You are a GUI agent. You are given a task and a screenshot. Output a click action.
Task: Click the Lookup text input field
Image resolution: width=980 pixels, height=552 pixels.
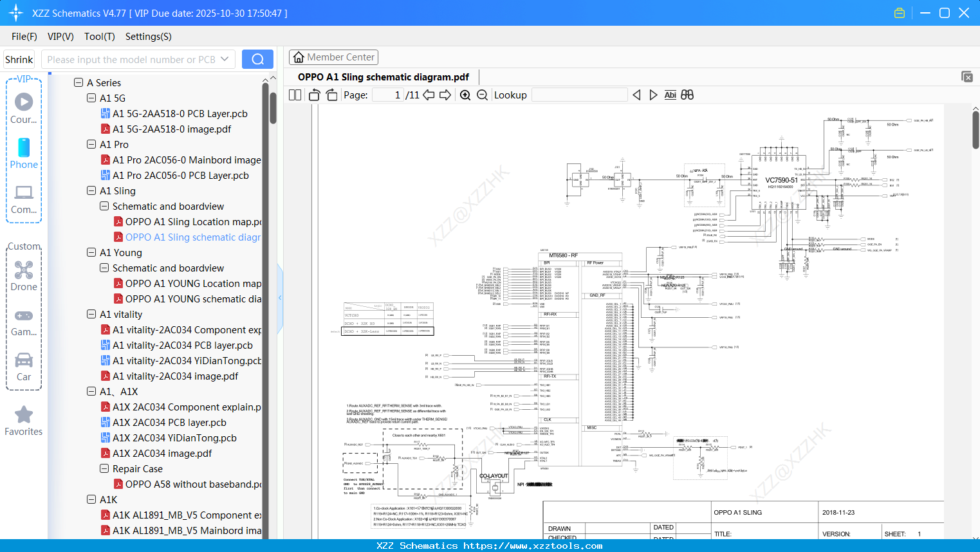(x=579, y=95)
